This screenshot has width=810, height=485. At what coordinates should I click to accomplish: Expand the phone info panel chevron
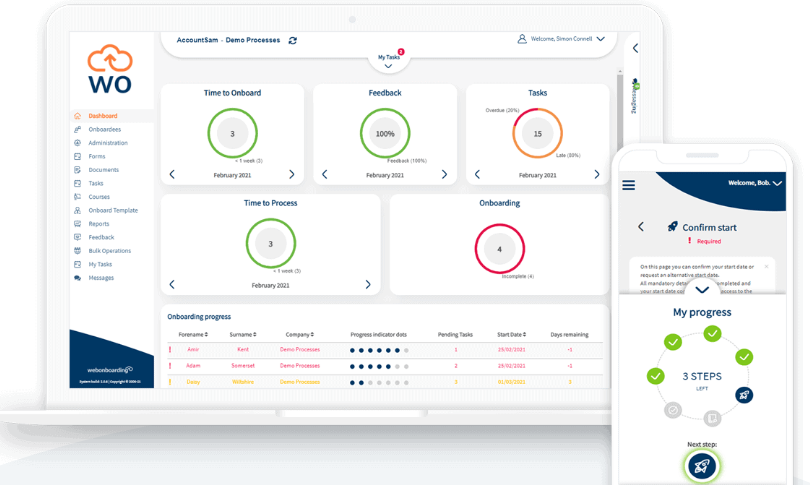[x=702, y=290]
